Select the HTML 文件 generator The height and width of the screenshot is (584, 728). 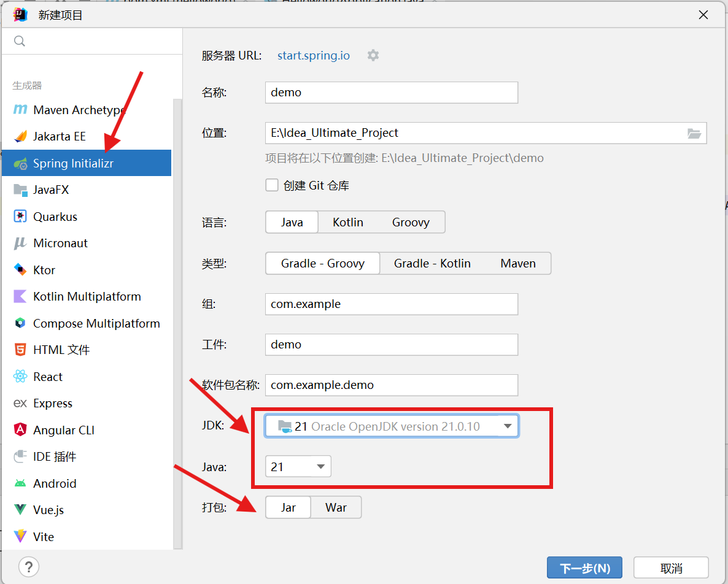(x=87, y=350)
